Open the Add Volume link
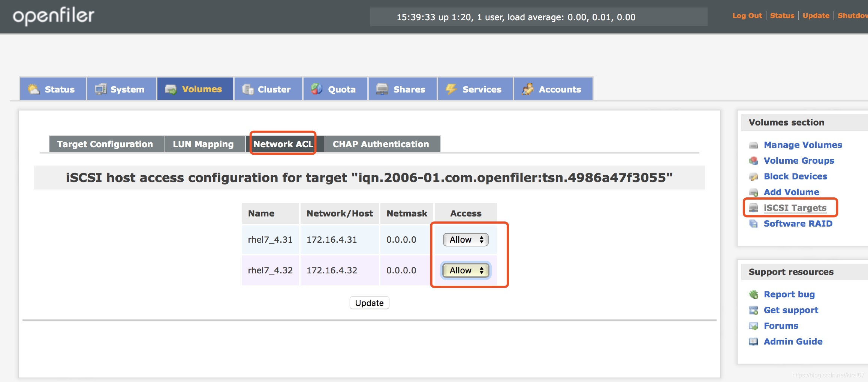 (x=792, y=192)
